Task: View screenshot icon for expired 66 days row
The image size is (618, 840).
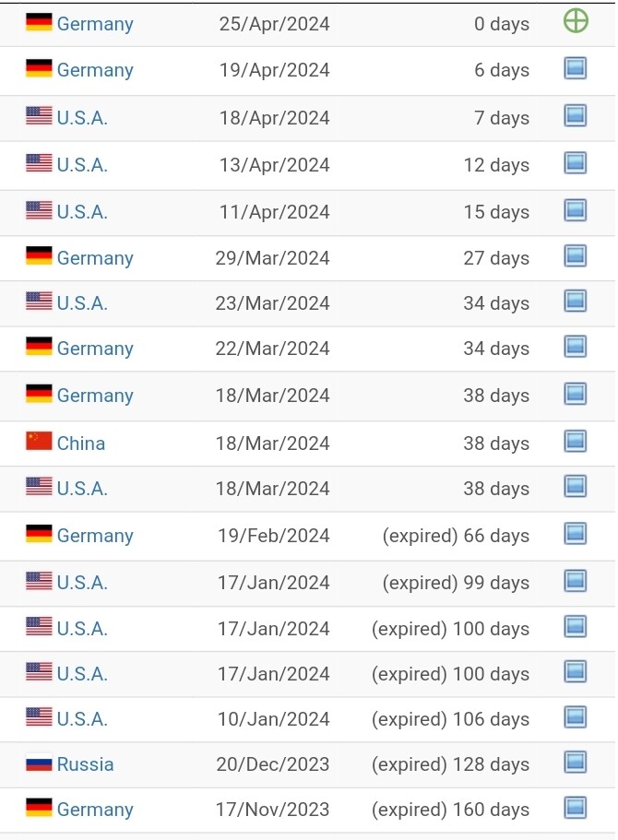Action: pos(576,534)
